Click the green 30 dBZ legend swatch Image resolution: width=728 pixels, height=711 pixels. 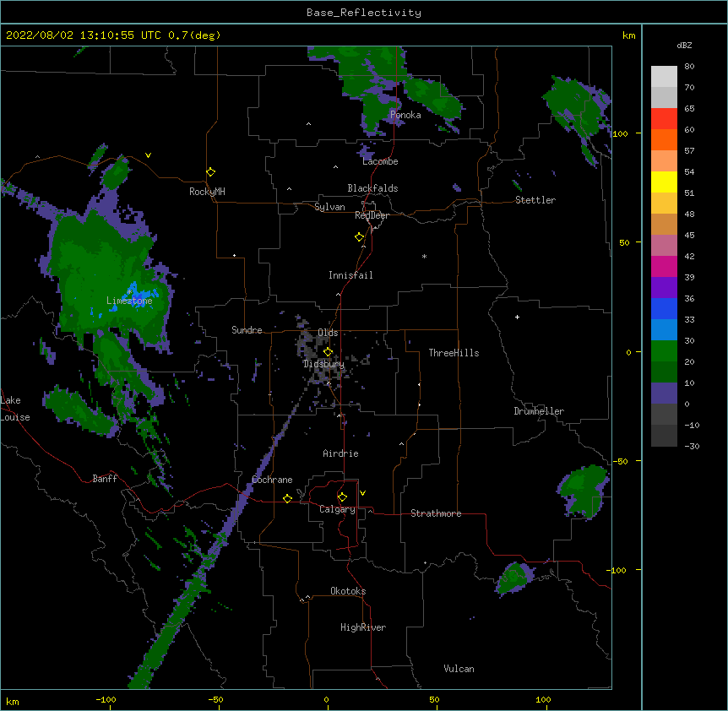[x=664, y=351]
